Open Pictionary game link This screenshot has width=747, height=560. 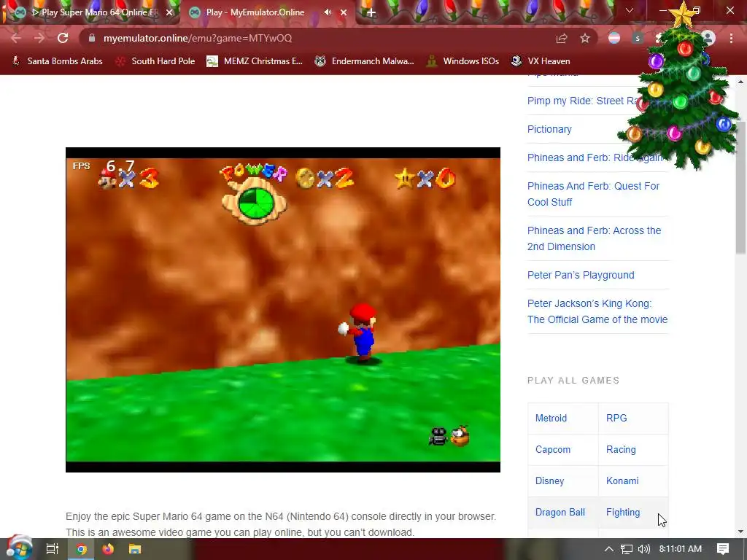(549, 129)
